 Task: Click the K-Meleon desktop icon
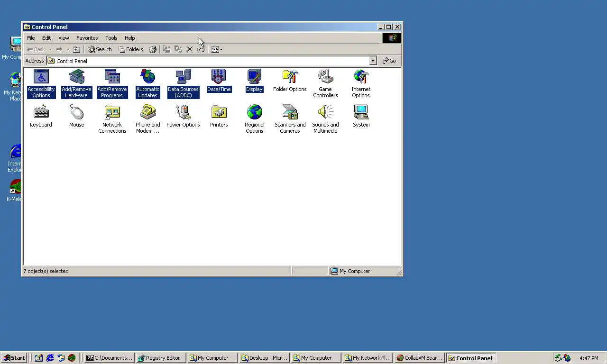point(15,191)
